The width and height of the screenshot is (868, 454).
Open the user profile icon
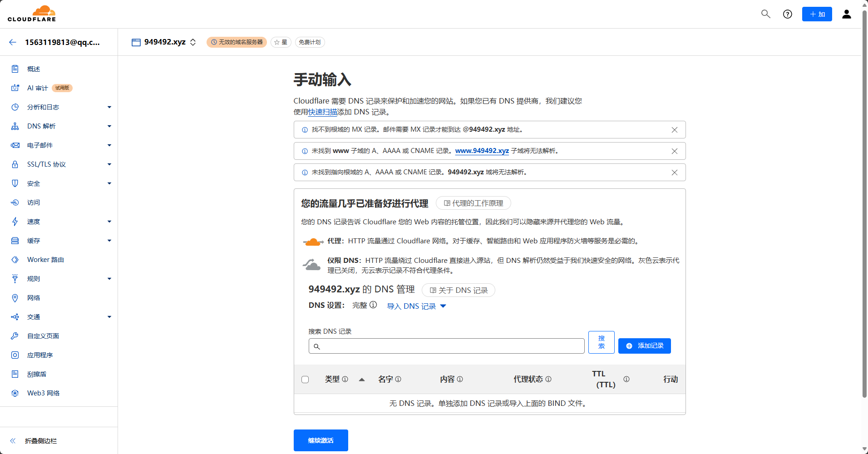click(847, 14)
